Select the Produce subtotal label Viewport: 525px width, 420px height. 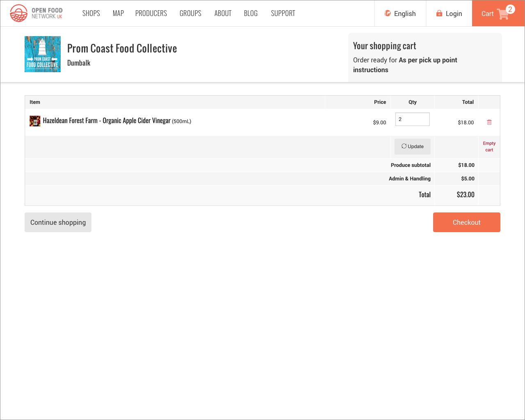click(x=411, y=165)
